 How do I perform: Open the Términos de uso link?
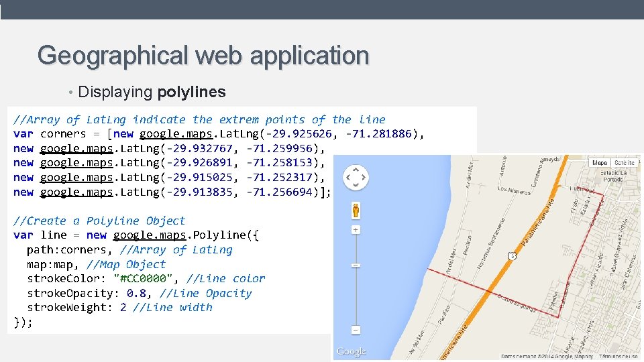618,356
